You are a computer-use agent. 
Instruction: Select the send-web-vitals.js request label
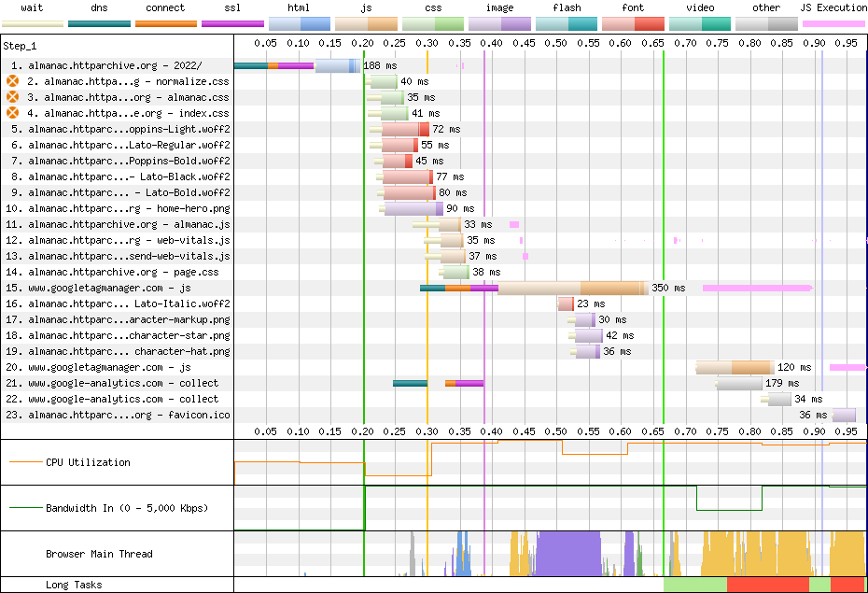click(118, 257)
